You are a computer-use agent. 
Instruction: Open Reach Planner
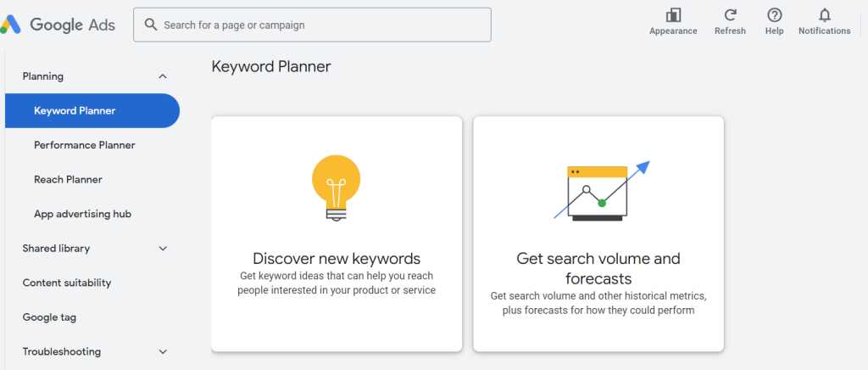[68, 179]
